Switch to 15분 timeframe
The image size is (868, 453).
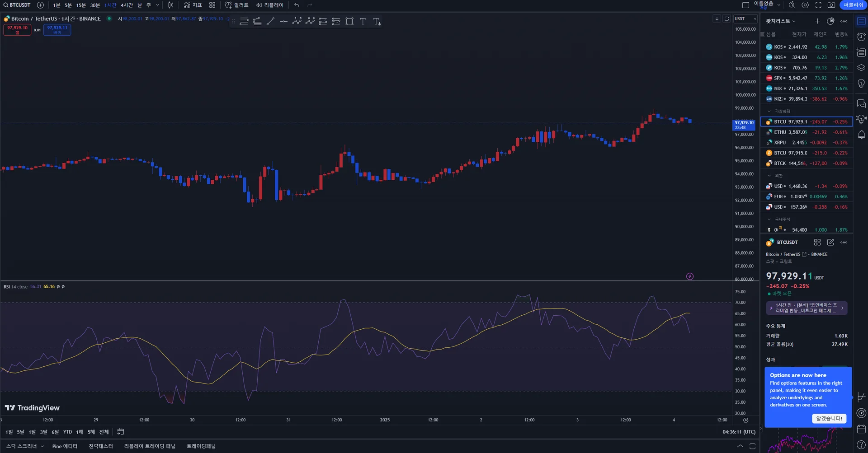click(81, 5)
